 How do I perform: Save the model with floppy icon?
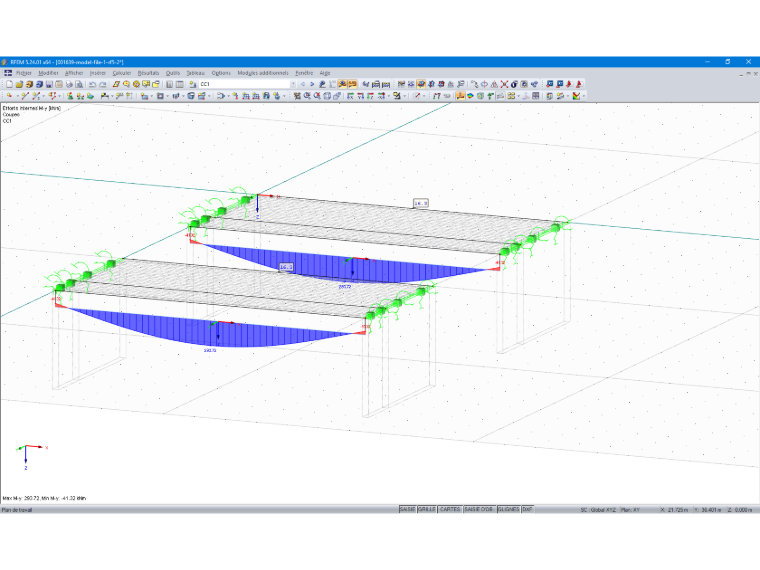[49, 84]
